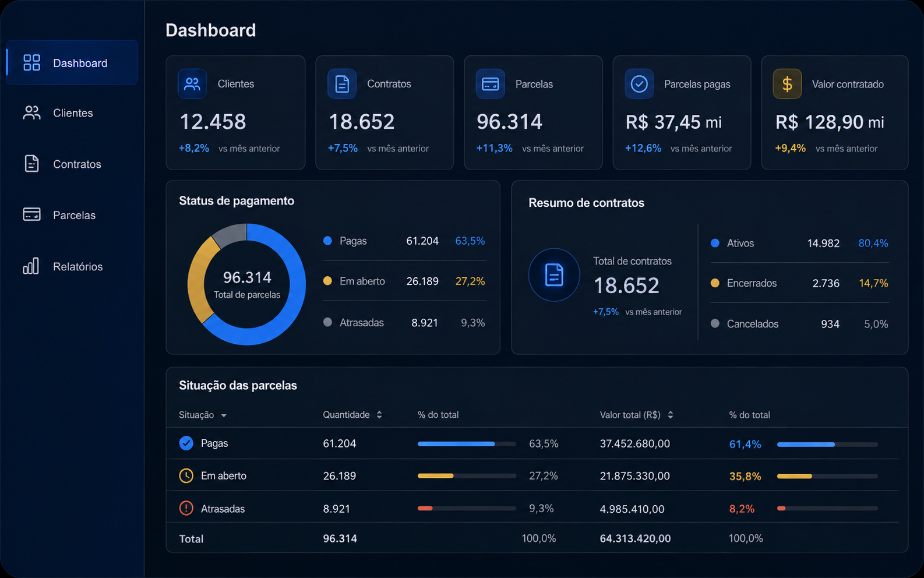The image size is (924, 578).
Task: Click the "61,4%" value in Pagas row
Action: [745, 444]
